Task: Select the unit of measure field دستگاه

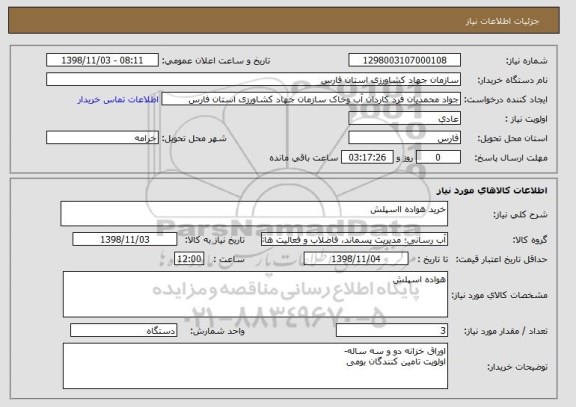Action: point(123,331)
